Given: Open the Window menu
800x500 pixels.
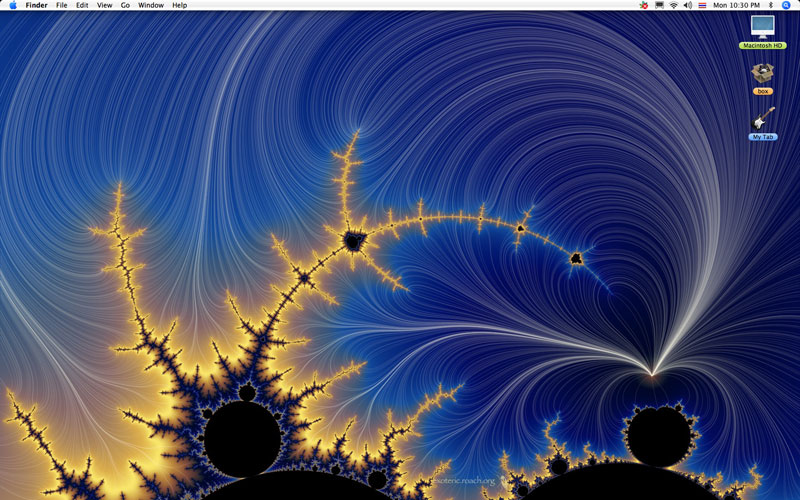Looking at the screenshot, I should [151, 5].
